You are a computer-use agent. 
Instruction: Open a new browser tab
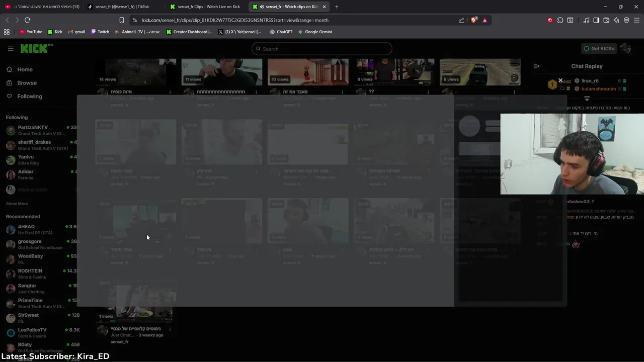pyautogui.click(x=337, y=7)
